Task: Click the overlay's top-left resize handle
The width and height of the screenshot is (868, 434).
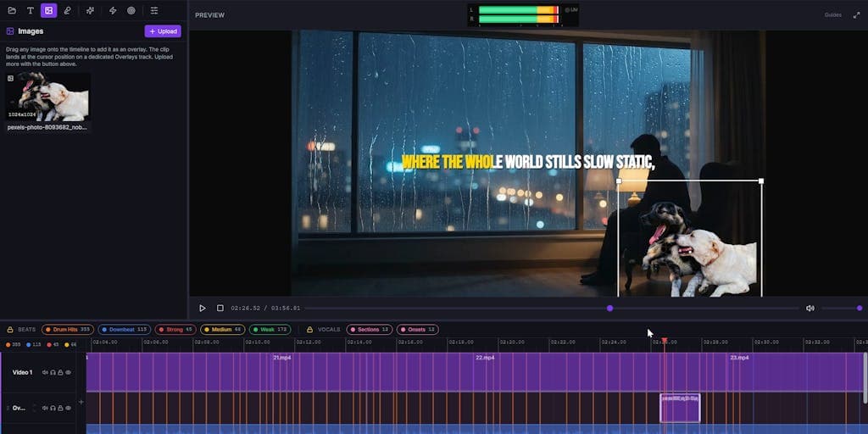Action: (x=619, y=181)
